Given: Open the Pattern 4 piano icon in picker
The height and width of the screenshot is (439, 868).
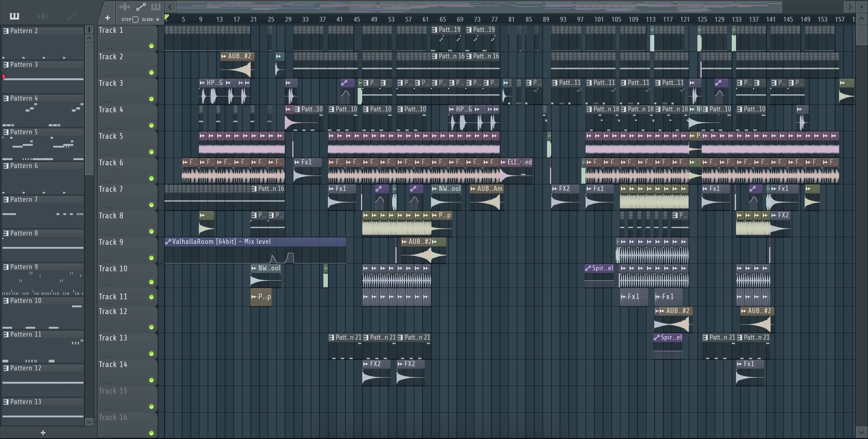Looking at the screenshot, I should pyautogui.click(x=6, y=98).
